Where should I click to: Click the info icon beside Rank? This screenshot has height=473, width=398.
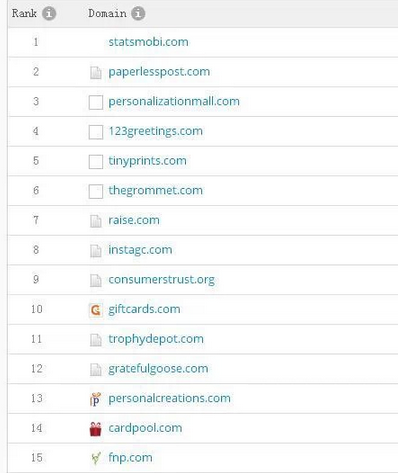click(x=49, y=14)
